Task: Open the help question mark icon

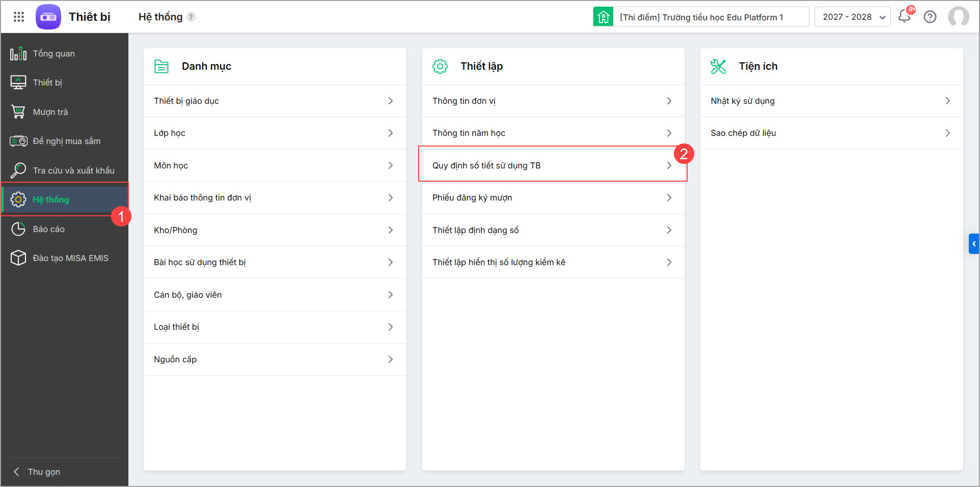Action: (930, 17)
